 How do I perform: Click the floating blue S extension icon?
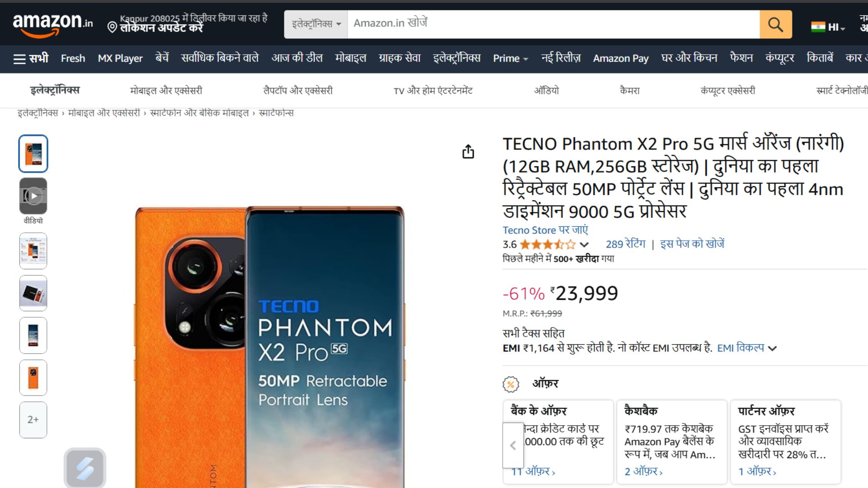pos(85,468)
